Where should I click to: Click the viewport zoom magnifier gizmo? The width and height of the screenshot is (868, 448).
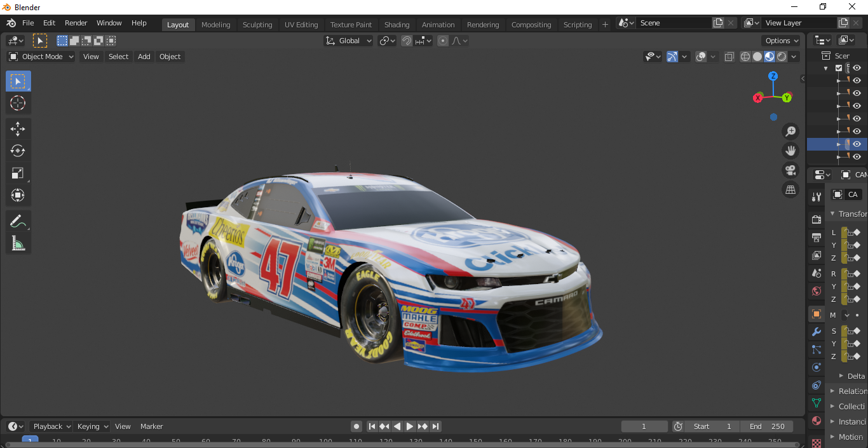[790, 132]
